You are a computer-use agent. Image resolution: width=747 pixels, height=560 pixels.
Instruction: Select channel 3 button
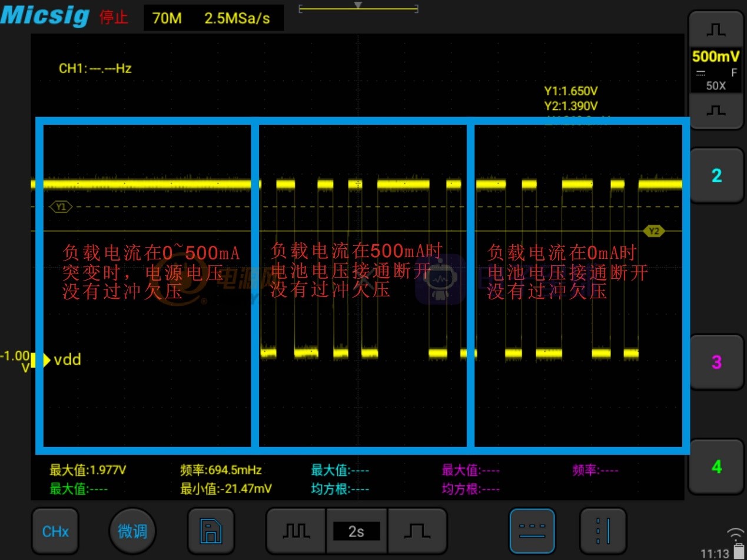[x=716, y=362]
